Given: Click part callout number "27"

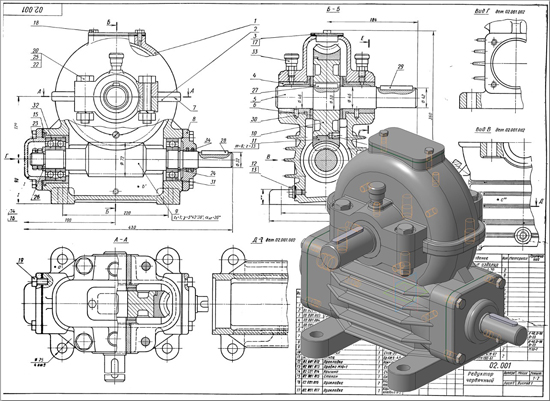Looking at the screenshot, I should pos(255,91).
